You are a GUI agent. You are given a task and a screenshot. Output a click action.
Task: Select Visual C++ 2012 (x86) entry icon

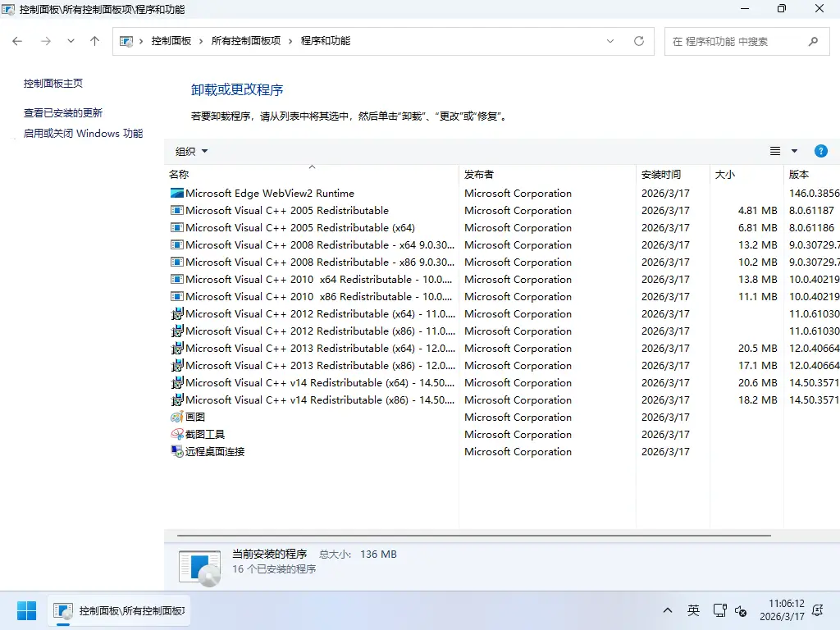pos(177,331)
